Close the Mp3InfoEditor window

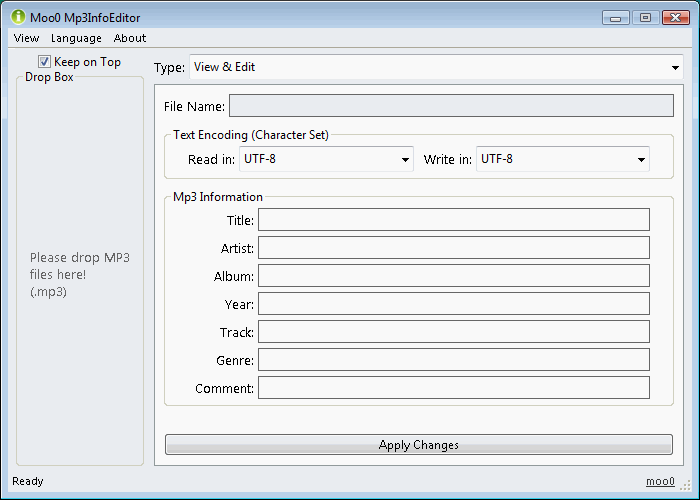676,18
